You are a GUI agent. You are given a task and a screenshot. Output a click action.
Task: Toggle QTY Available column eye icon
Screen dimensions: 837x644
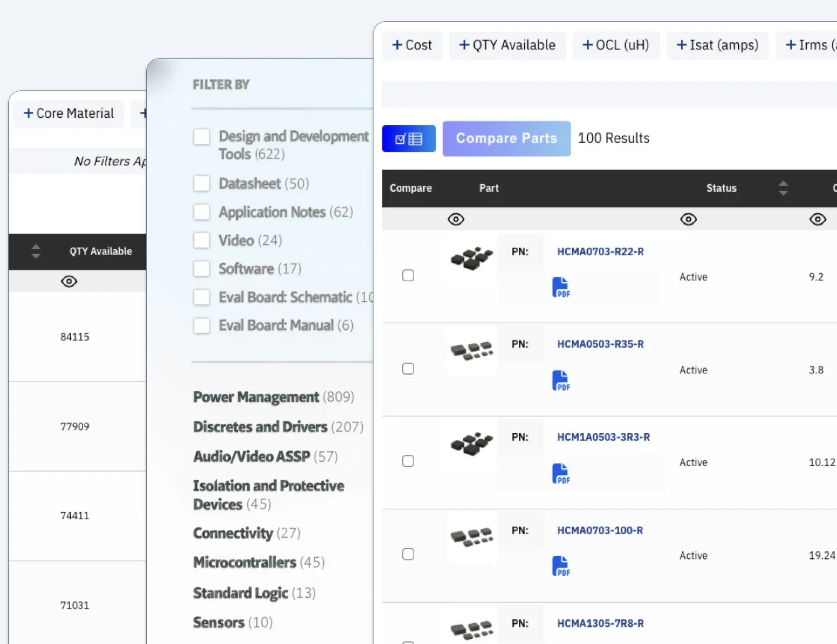point(69,282)
